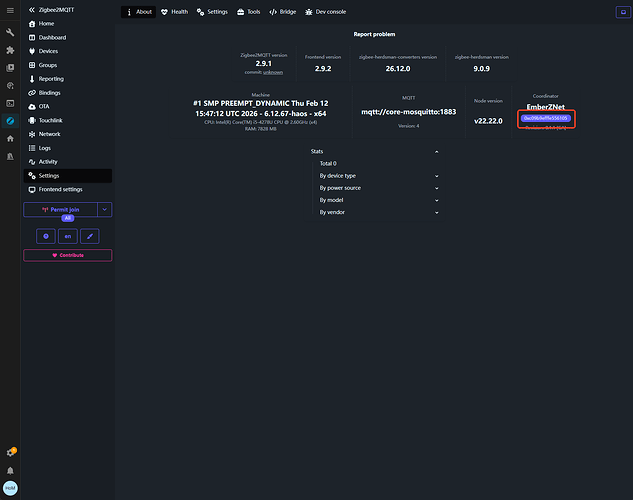
Task: Open the Home Assistant hamburger menu
Action: click(10, 10)
